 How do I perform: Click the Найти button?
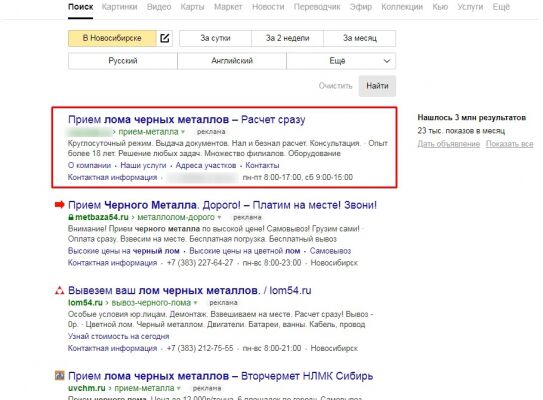click(377, 86)
